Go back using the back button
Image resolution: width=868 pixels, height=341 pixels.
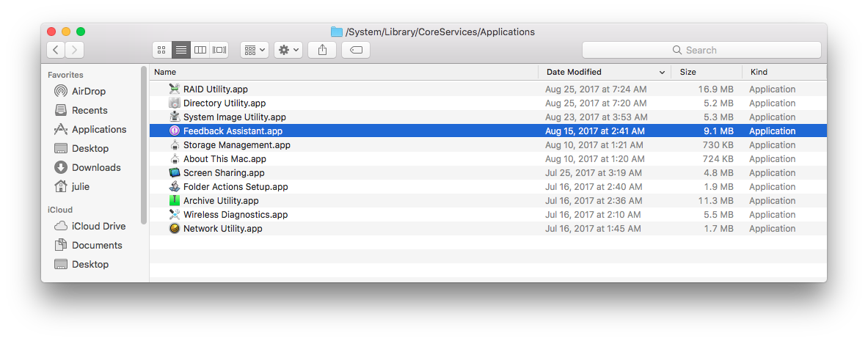click(x=56, y=50)
